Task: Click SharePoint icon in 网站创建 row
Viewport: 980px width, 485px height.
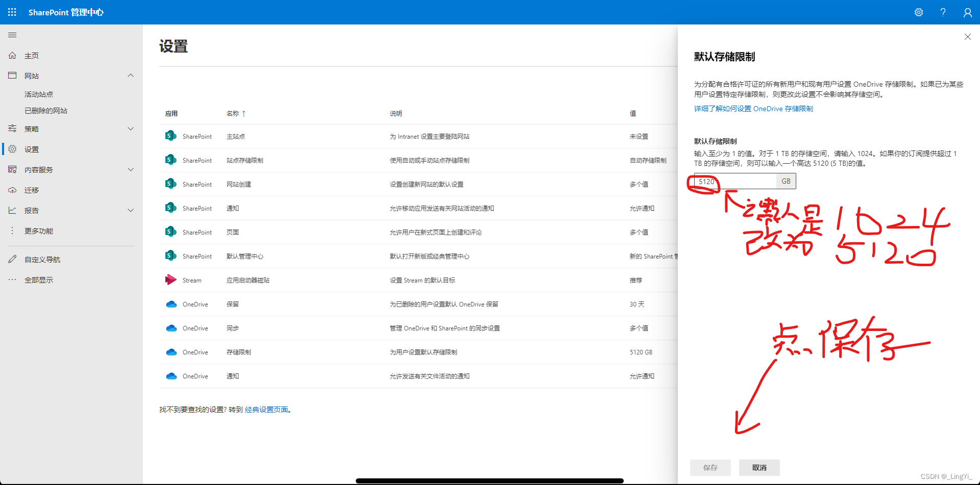Action: (171, 184)
